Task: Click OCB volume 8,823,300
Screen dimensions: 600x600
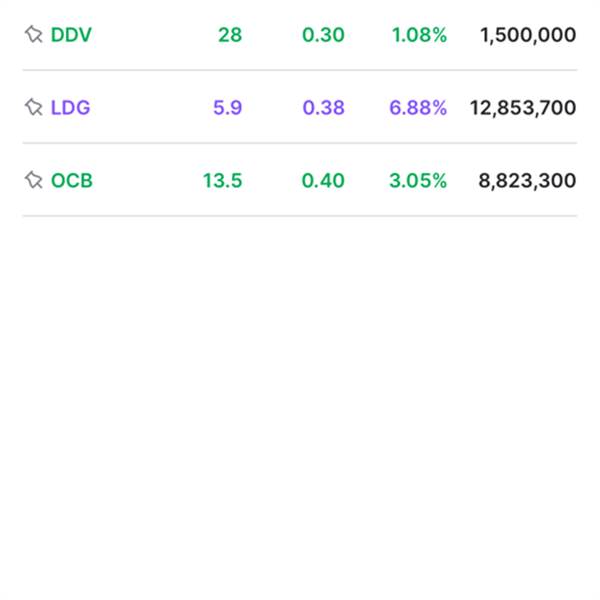Action: tap(527, 181)
